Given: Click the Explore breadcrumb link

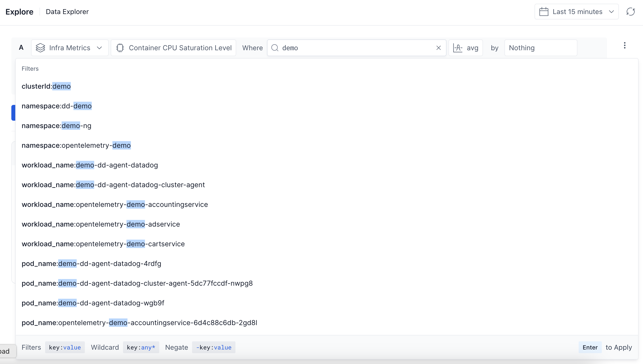Looking at the screenshot, I should pos(19,12).
